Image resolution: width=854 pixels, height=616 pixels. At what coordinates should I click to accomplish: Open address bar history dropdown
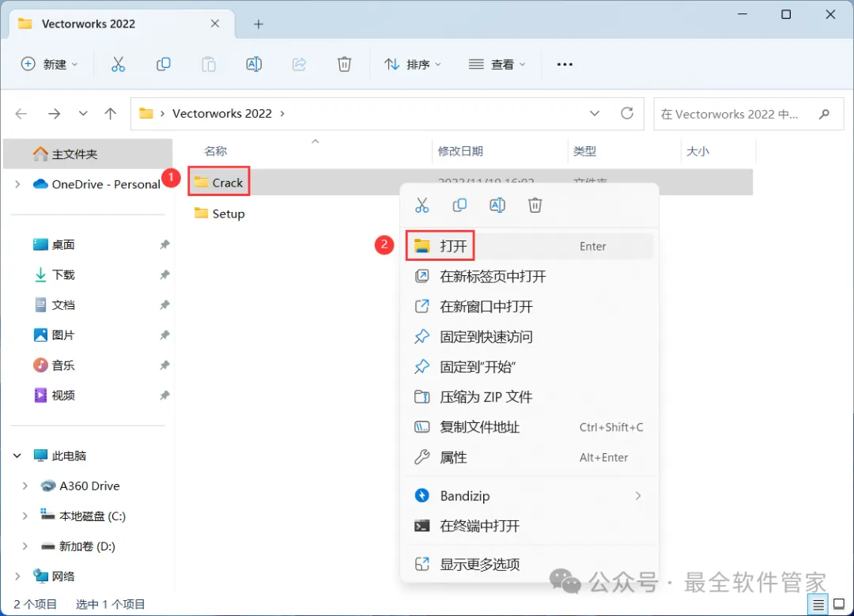click(595, 113)
